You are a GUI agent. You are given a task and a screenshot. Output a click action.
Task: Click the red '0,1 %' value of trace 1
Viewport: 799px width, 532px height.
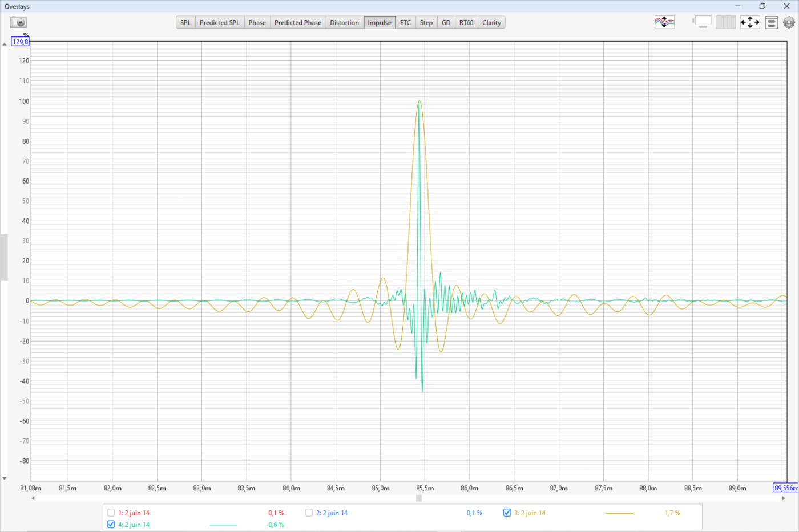pyautogui.click(x=276, y=513)
